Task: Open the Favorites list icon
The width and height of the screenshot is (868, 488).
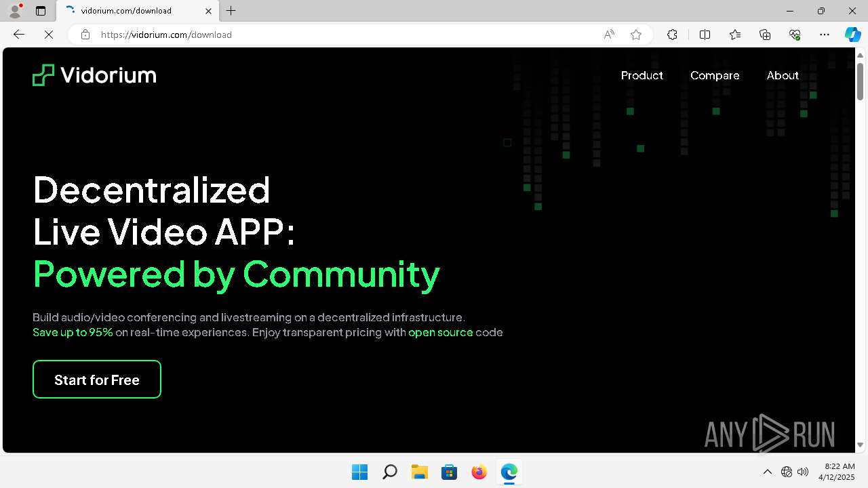Action: tap(735, 35)
